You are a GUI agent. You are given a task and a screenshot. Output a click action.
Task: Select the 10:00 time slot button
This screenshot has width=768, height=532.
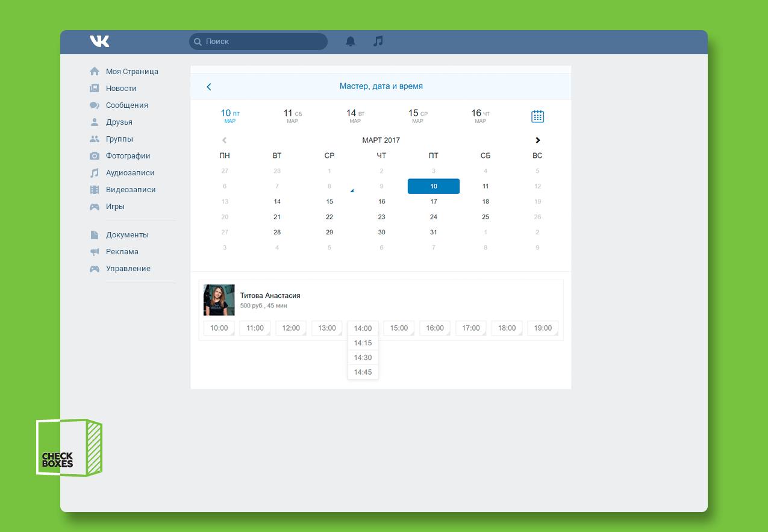219,328
